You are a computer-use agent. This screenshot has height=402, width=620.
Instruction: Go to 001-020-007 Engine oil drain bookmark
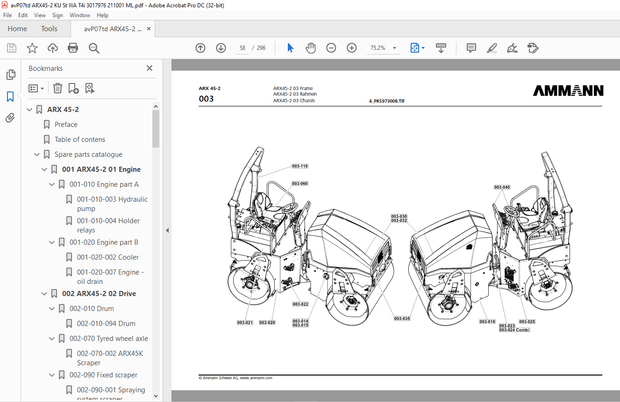click(x=110, y=277)
